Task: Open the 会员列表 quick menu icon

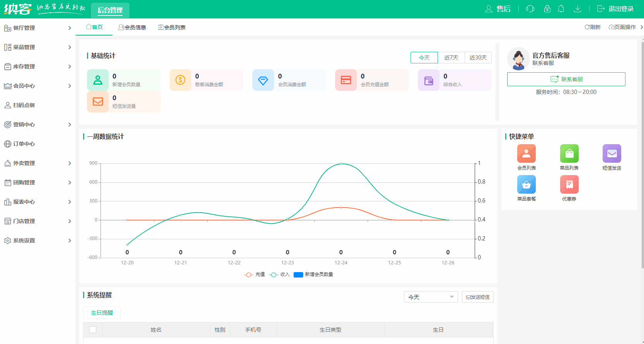Action: (x=526, y=154)
